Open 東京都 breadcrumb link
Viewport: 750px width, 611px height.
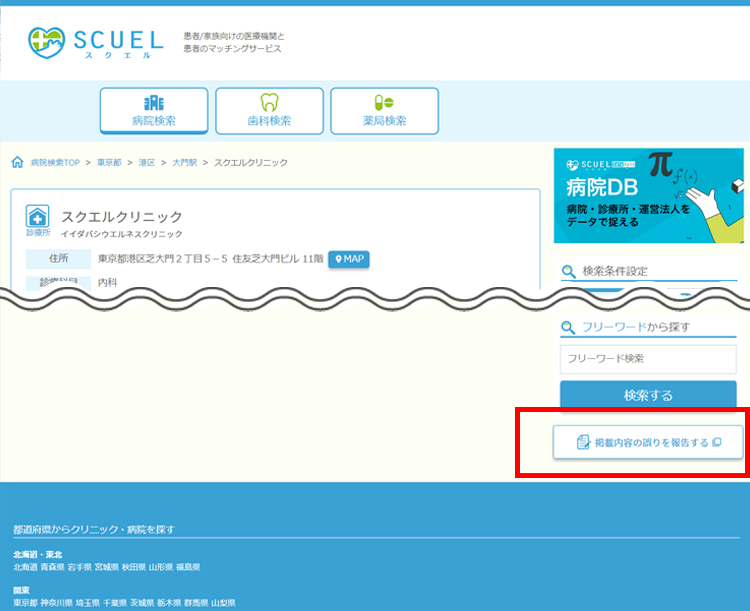(x=109, y=162)
